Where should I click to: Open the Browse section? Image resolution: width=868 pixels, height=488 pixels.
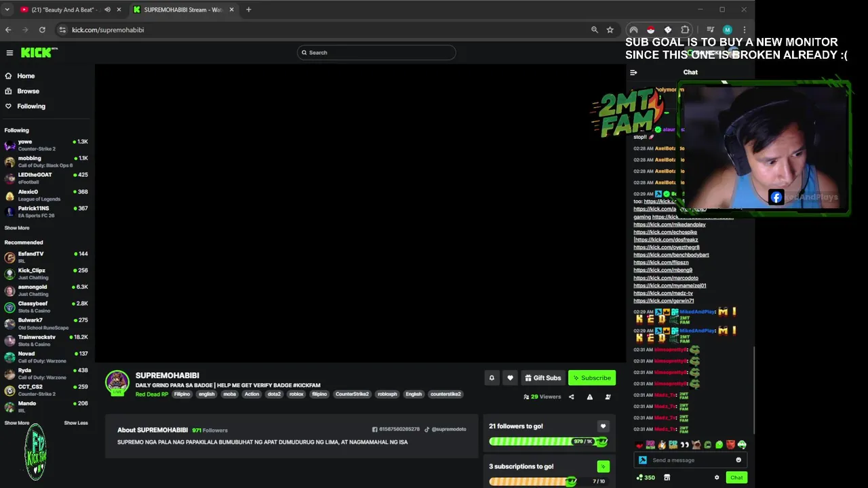click(x=28, y=91)
